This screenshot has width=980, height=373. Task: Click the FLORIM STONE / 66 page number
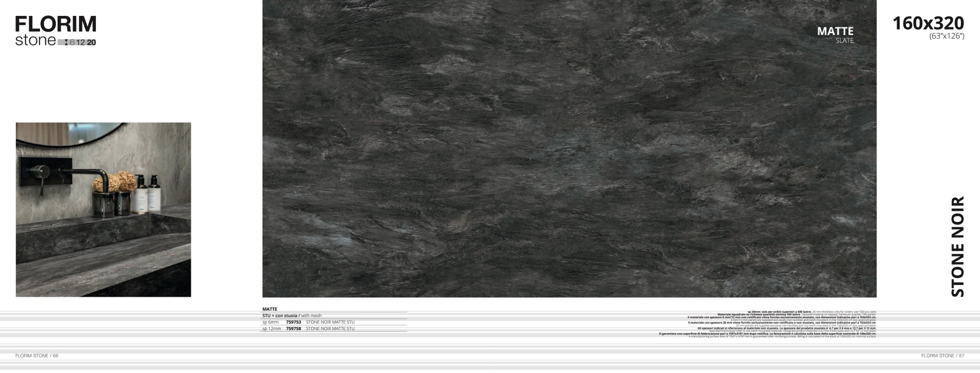click(37, 356)
